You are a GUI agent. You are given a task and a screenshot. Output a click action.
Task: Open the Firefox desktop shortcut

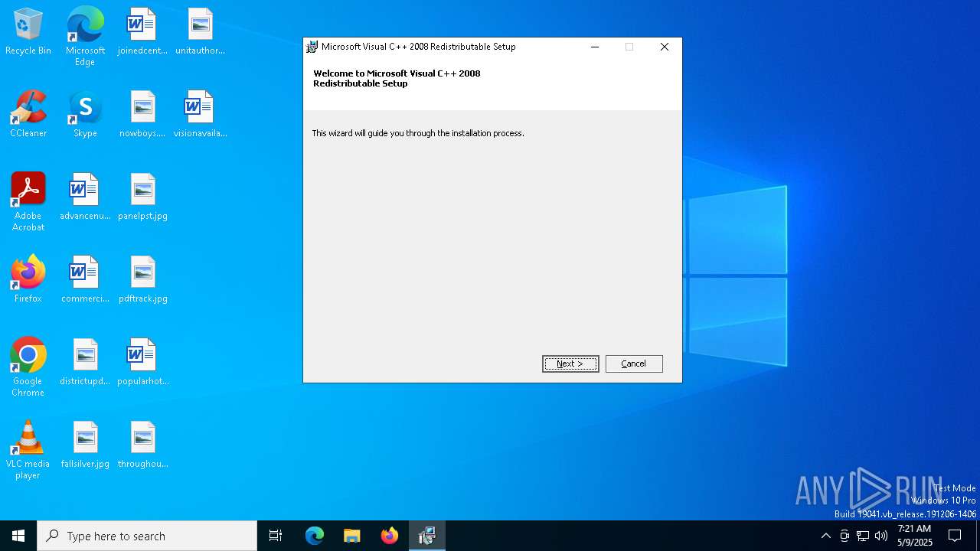pyautogui.click(x=28, y=279)
